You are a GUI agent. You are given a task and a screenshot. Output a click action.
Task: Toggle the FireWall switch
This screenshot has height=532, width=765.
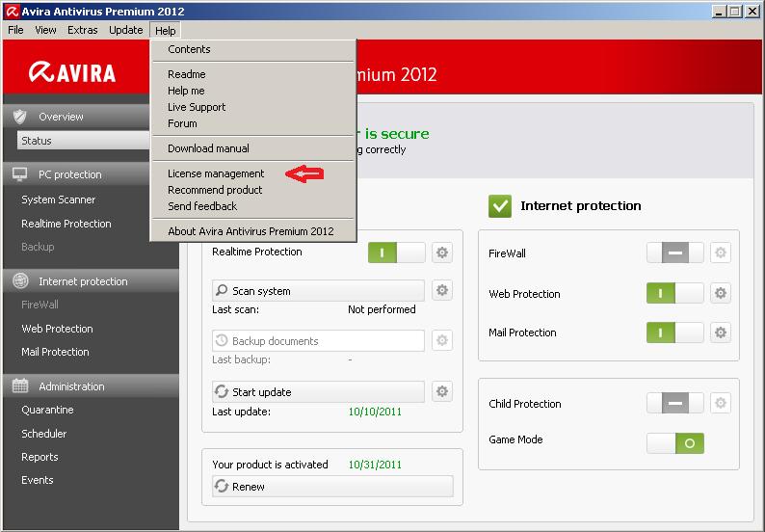click(x=675, y=253)
